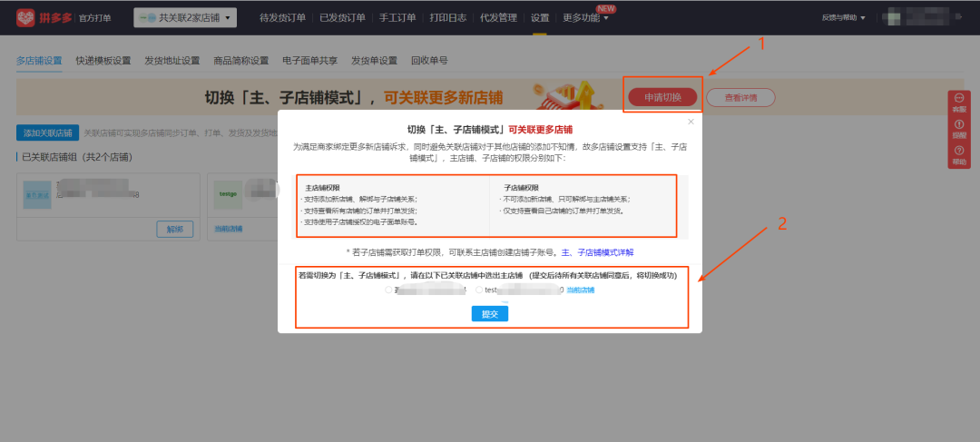Open the 主、子店铺模式详解 link
Screen dimensions: 980x442
[x=597, y=252]
